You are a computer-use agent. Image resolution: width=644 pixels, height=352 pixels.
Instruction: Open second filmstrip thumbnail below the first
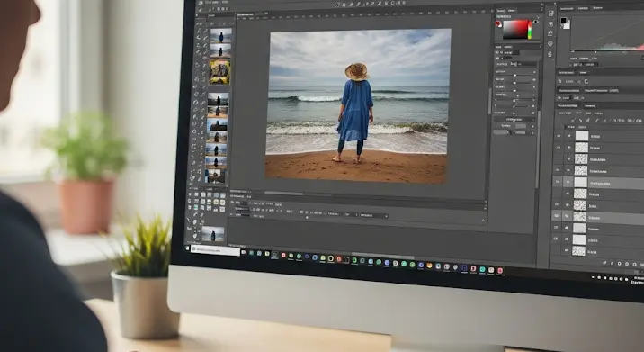(220, 51)
